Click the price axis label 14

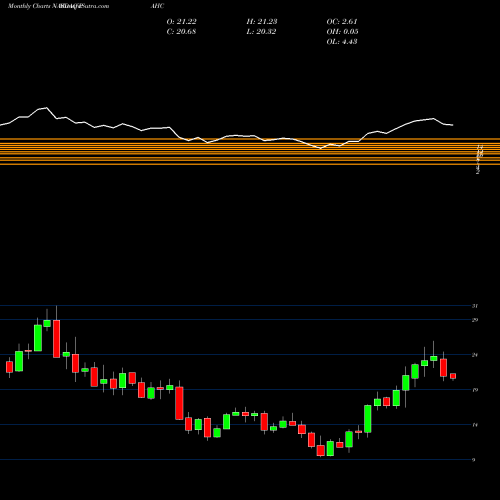tap(475, 425)
